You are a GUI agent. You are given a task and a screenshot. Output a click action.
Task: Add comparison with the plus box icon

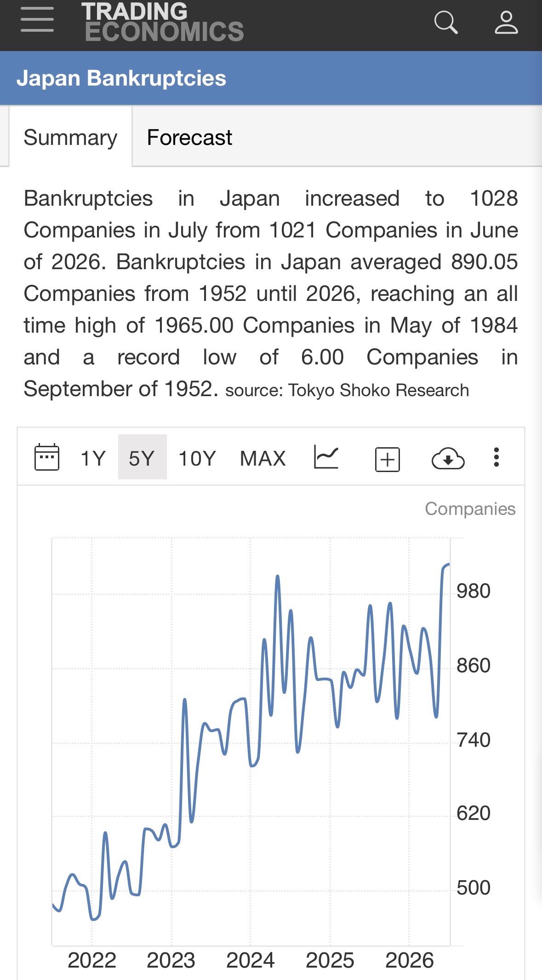pyautogui.click(x=388, y=459)
